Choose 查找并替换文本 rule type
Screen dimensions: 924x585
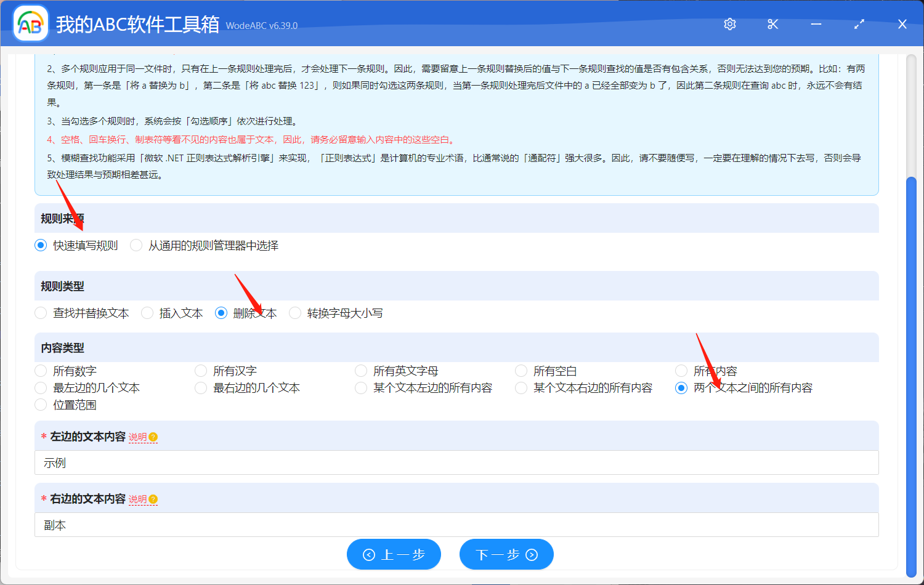click(x=41, y=313)
